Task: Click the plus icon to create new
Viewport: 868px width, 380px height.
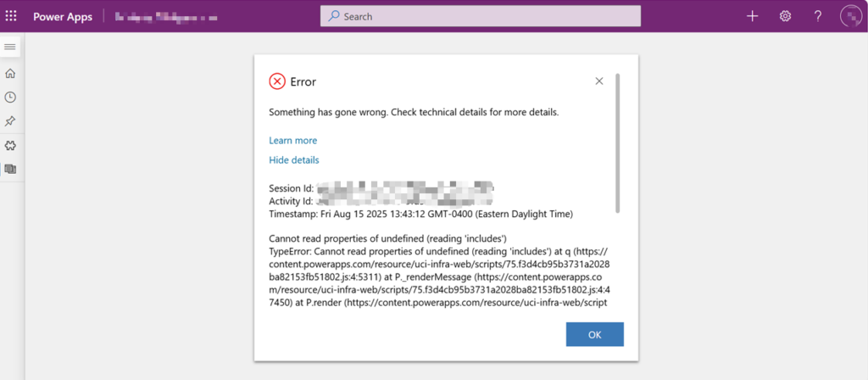Action: [x=752, y=16]
